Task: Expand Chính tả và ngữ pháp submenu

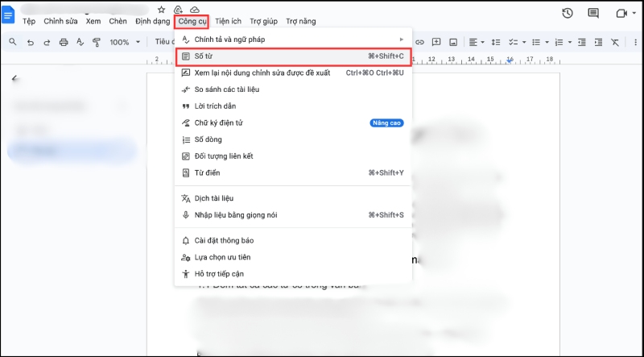Action: (x=293, y=39)
